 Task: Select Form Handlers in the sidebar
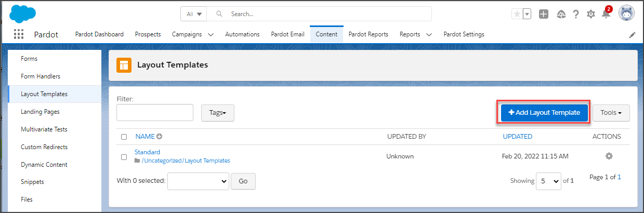coord(41,76)
